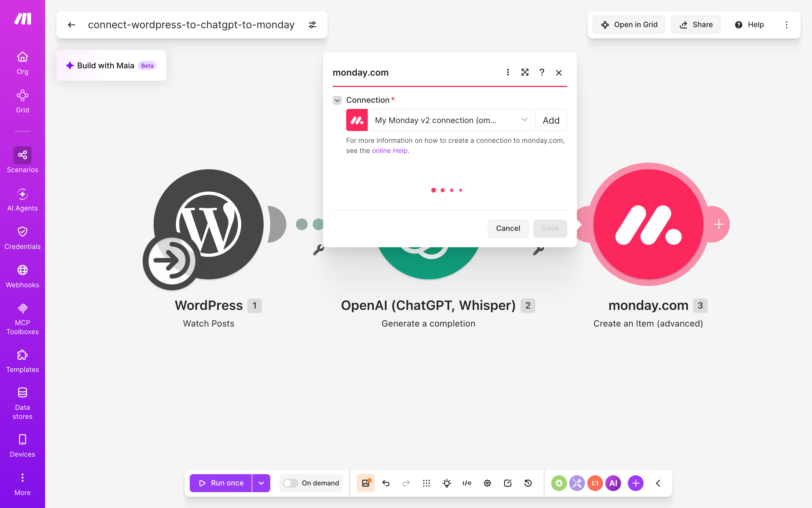Open the online Help link

(x=390, y=150)
